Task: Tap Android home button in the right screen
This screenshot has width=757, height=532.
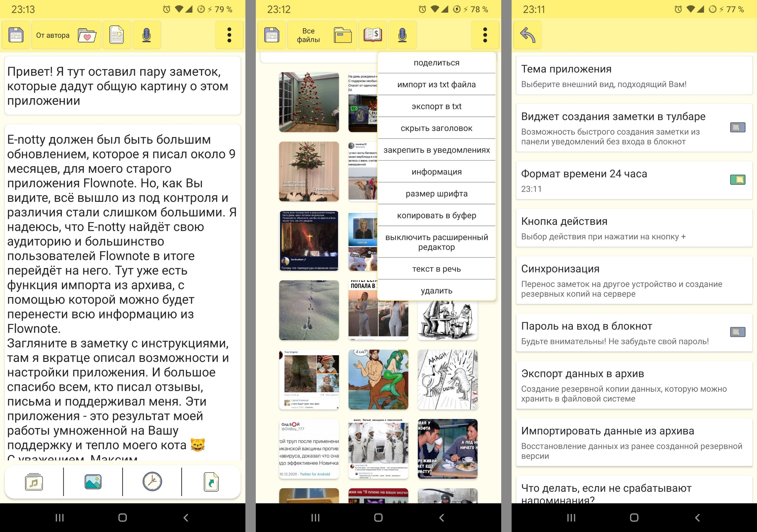Action: [x=634, y=518]
